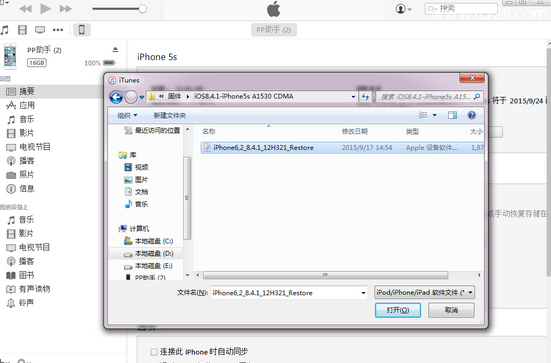Click the folder search box in dialog
The image size is (551, 363).
tap(429, 97)
